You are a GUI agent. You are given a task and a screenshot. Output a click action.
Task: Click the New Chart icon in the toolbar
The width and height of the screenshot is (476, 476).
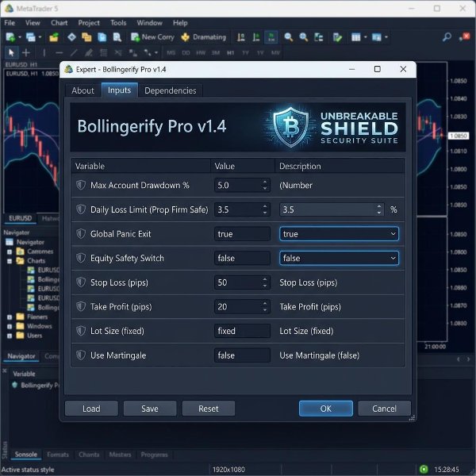10,37
